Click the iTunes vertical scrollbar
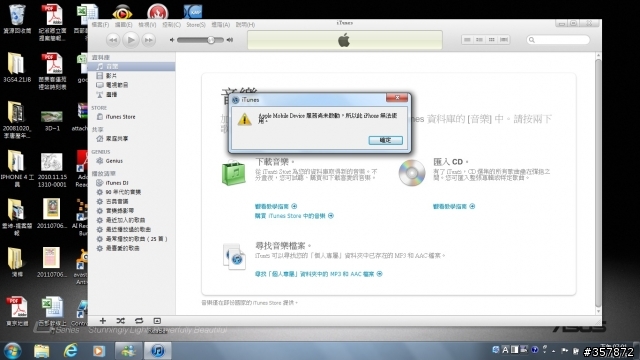Screen dimensions: 640x360 coord(598,184)
